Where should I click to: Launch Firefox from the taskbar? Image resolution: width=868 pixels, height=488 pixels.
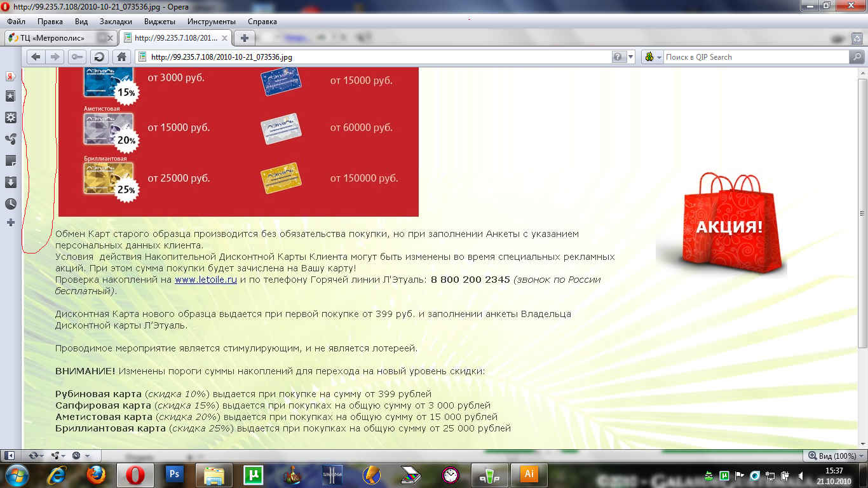click(95, 475)
